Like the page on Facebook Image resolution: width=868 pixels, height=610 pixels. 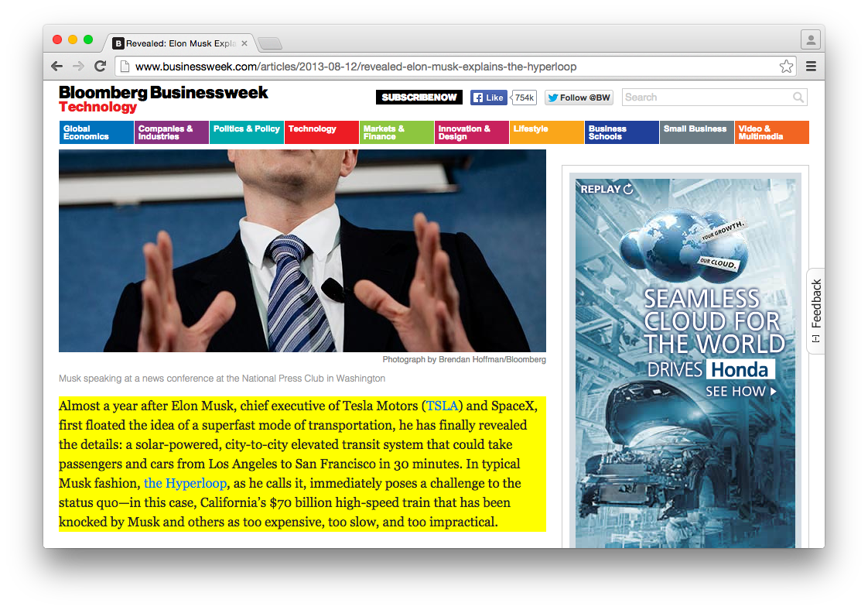[x=488, y=98]
